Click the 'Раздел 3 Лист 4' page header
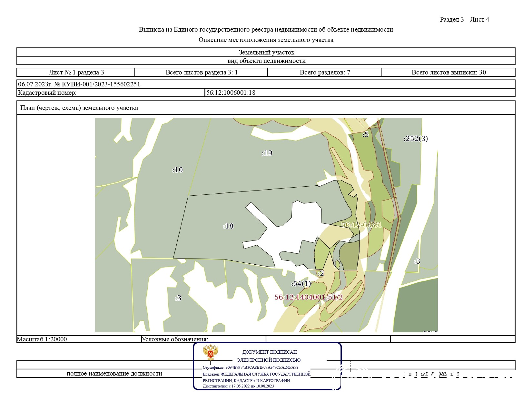This screenshot has height=411, width=532. click(464, 20)
